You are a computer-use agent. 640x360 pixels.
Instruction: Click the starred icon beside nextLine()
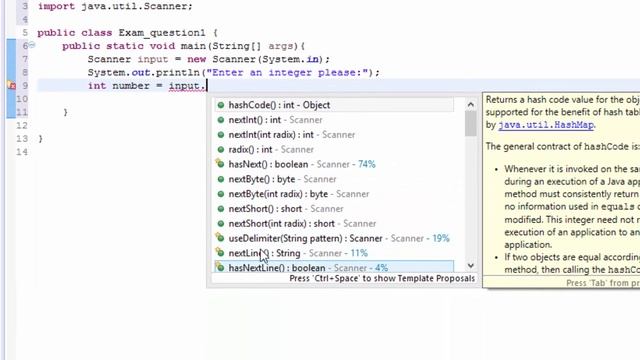tap(220, 252)
